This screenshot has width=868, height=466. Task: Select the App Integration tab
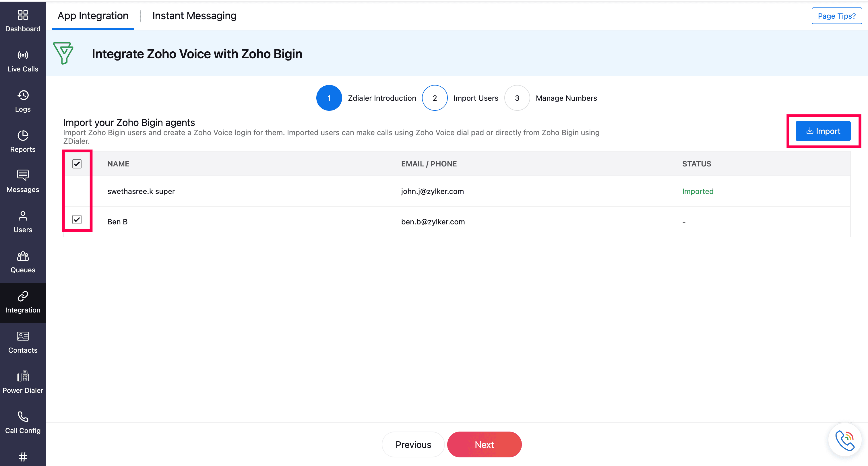click(93, 16)
